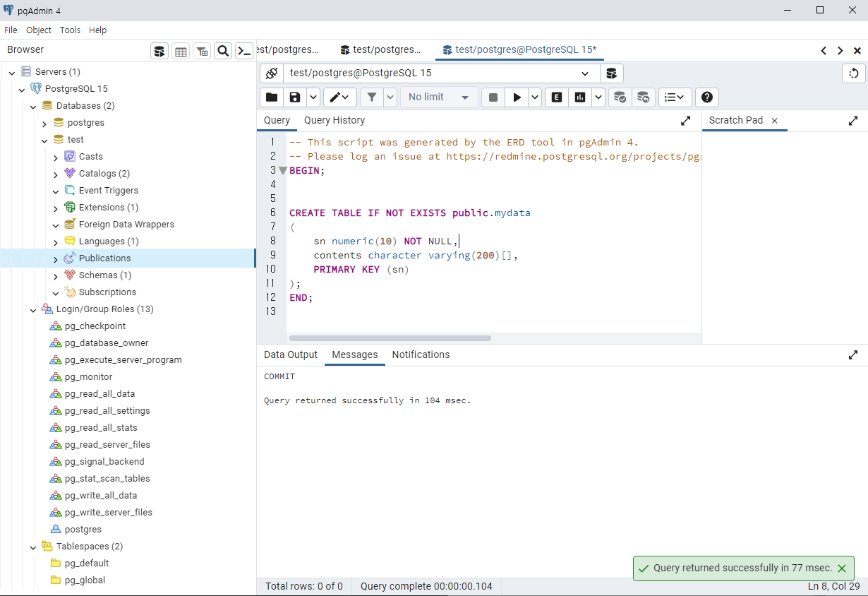
Task: Open the Macros list dropdown
Action: tap(675, 97)
